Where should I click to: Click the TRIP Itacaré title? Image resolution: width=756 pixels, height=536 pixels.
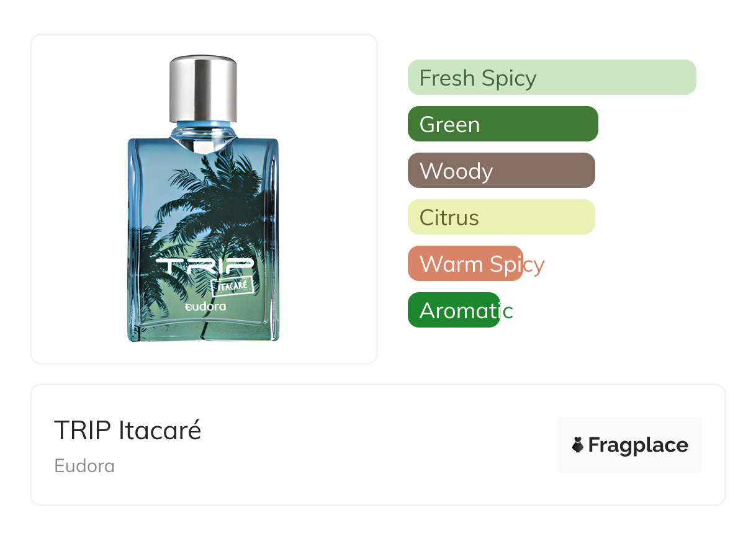[128, 430]
